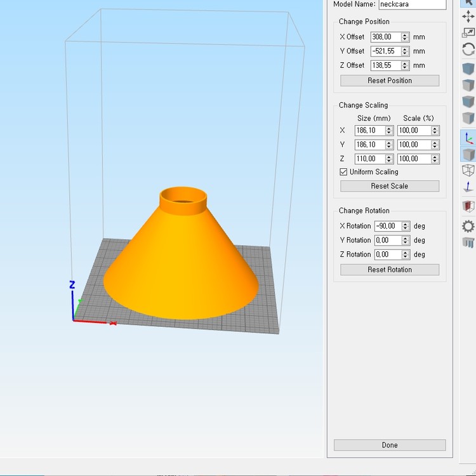Click the "Change Position" group label
476x476 pixels.
point(364,22)
